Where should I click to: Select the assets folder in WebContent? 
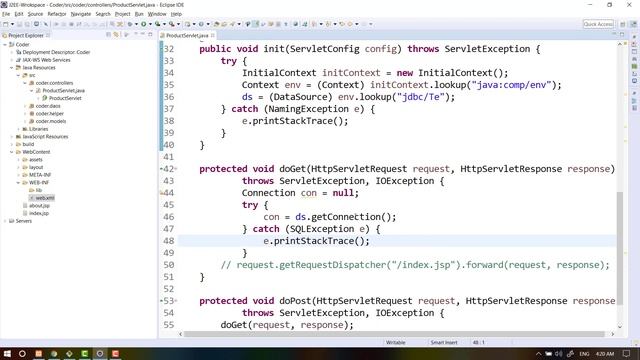coord(35,160)
